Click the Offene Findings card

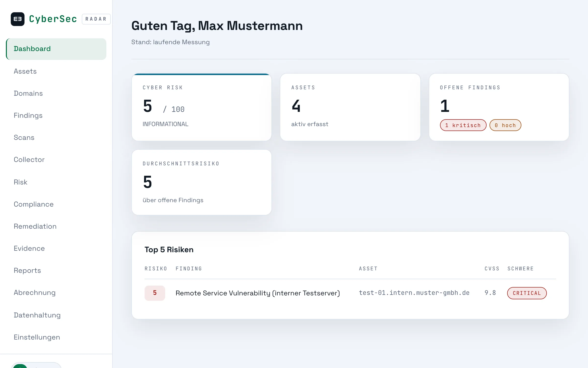(499, 107)
